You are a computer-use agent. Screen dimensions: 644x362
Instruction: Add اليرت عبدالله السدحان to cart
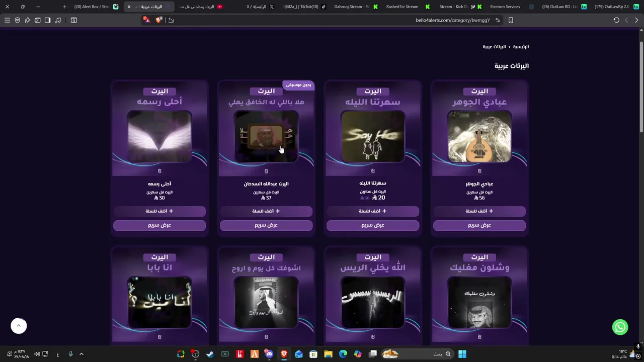point(266,211)
